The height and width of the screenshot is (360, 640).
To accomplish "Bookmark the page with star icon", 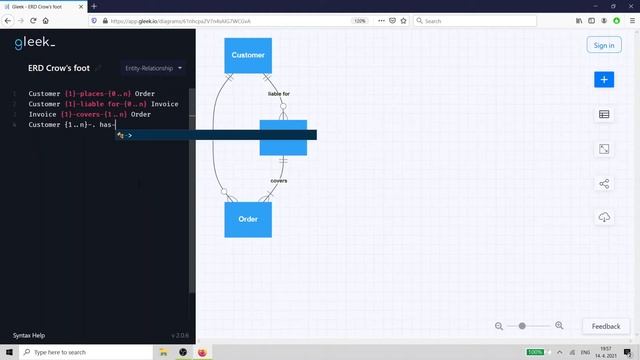I will [x=403, y=21].
